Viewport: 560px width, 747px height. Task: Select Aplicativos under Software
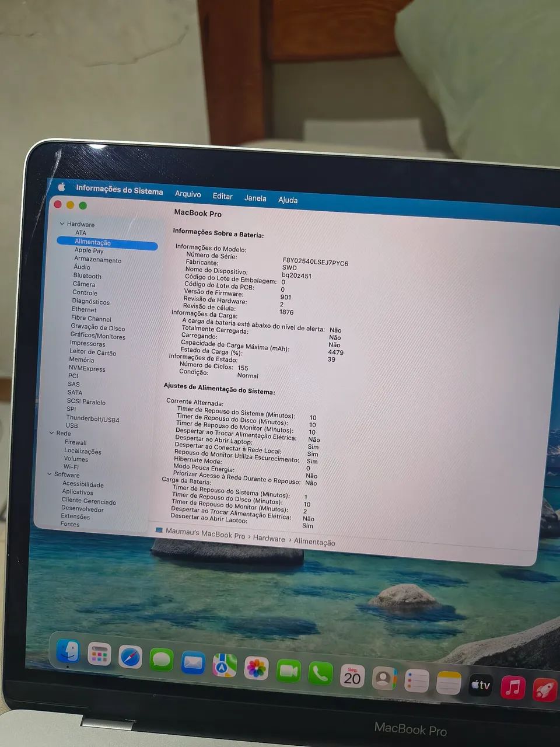coord(78,492)
